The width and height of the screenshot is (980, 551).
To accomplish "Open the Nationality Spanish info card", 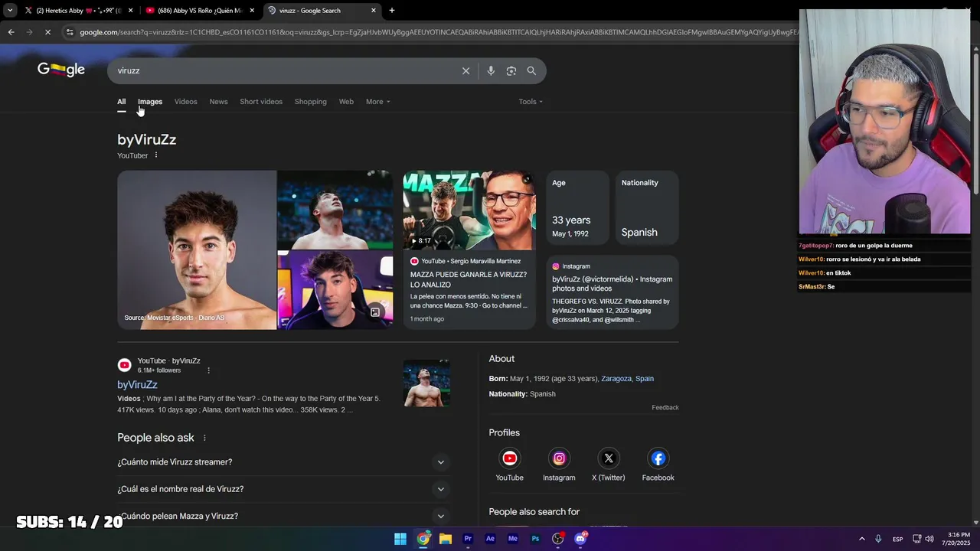I will pos(647,208).
